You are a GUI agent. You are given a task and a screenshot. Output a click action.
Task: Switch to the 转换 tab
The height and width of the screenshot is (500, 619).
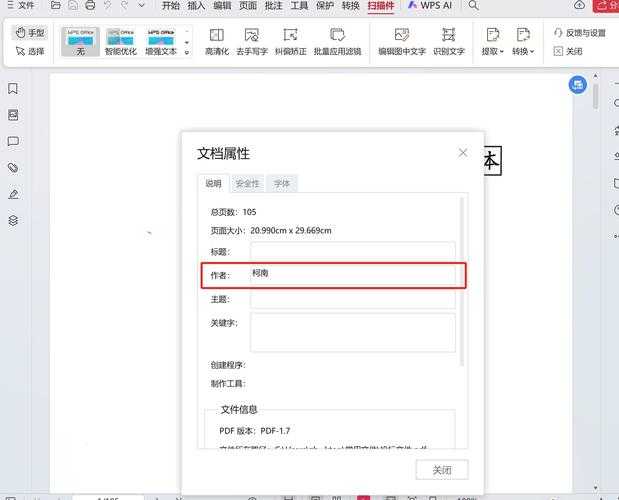click(x=351, y=6)
